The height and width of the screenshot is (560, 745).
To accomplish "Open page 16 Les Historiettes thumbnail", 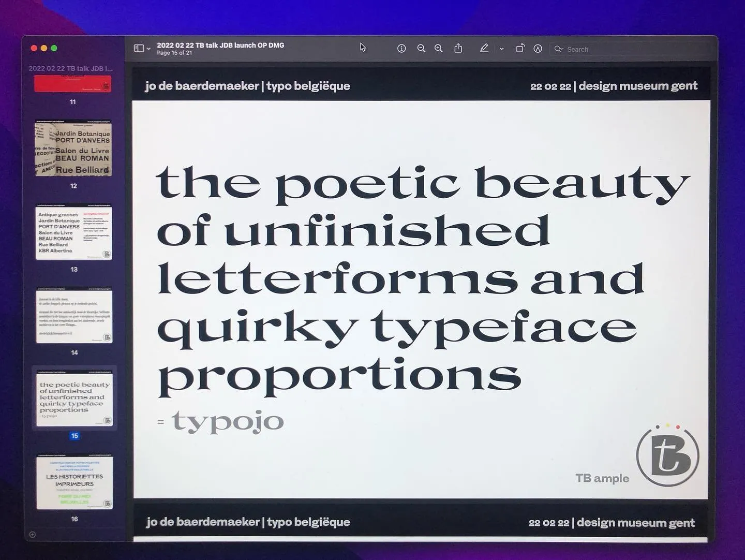I will (x=74, y=482).
